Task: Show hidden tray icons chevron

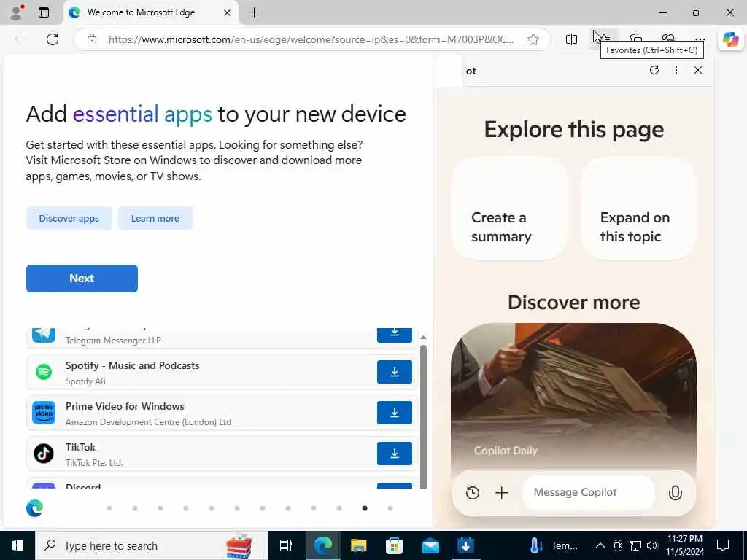Action: (x=600, y=545)
